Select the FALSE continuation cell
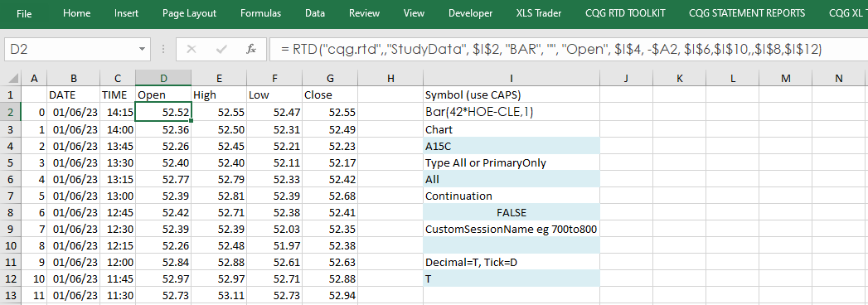Screen dimensions: 868x305 pyautogui.click(x=511, y=212)
